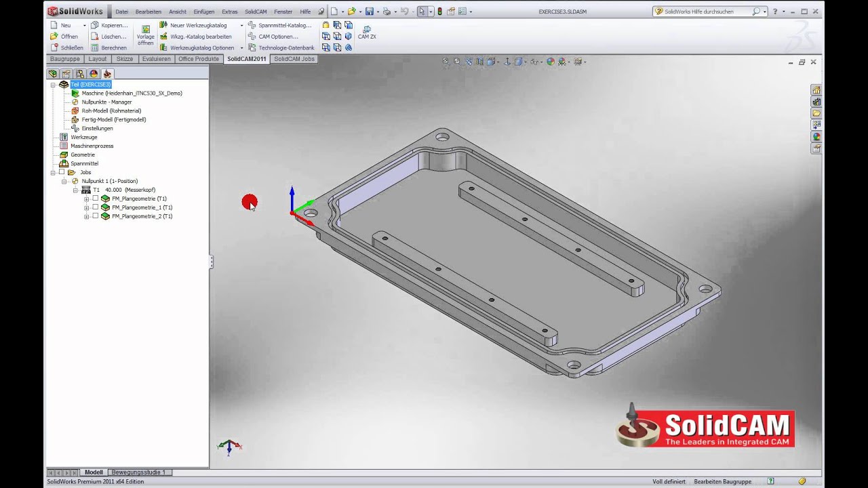Collapse the T1 40.000 (Messerkopf) node
Screen dimensions: 868x488
point(75,190)
